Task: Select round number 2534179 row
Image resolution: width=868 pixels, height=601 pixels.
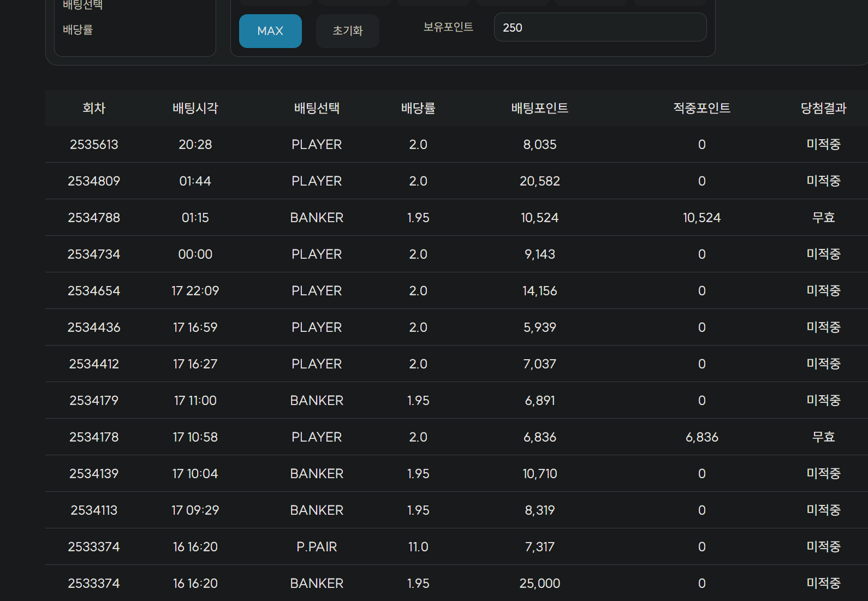Action: [x=94, y=401]
